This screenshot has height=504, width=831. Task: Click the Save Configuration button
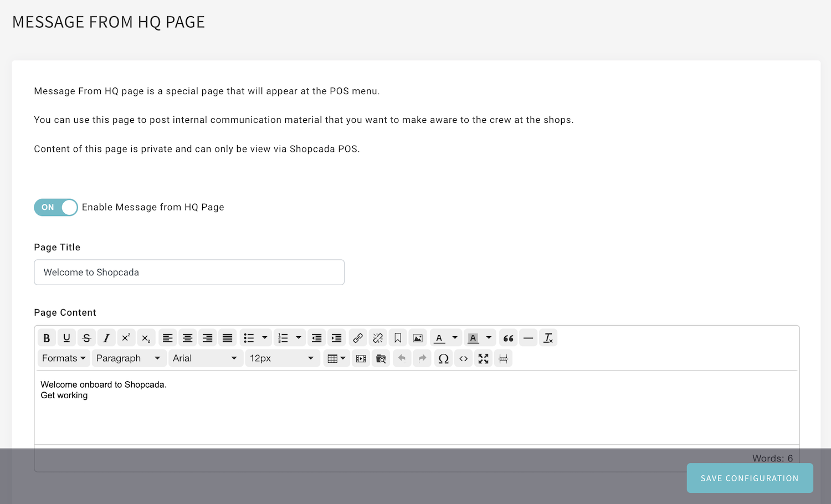[750, 478]
